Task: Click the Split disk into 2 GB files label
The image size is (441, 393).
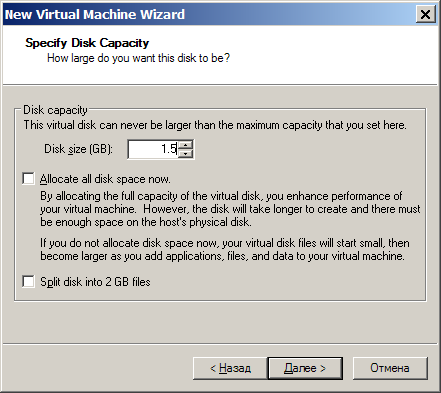Action: coord(95,282)
